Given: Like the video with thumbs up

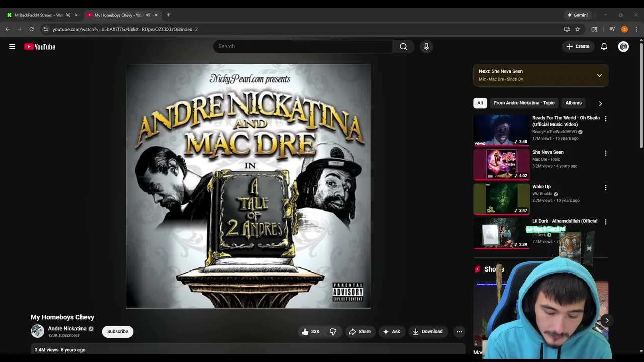Looking at the screenshot, I should click(311, 332).
